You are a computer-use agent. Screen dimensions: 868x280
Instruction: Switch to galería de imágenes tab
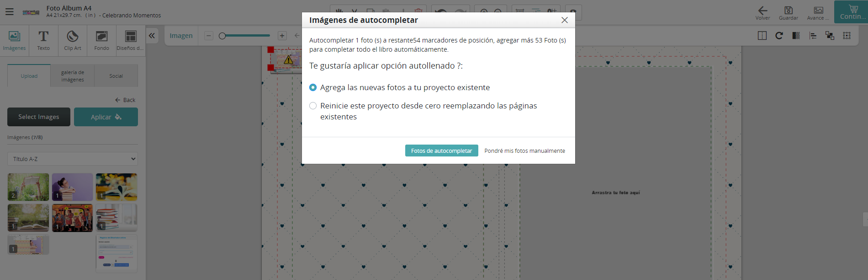click(73, 76)
